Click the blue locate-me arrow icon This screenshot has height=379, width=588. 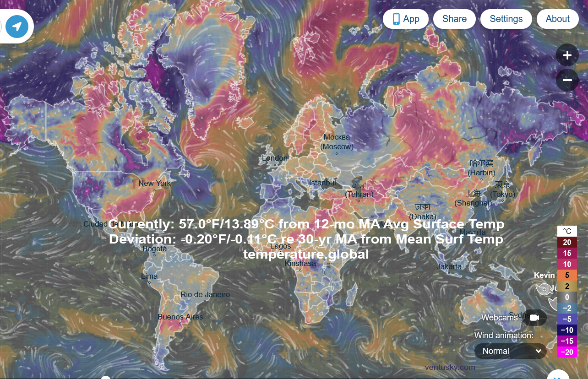[17, 26]
